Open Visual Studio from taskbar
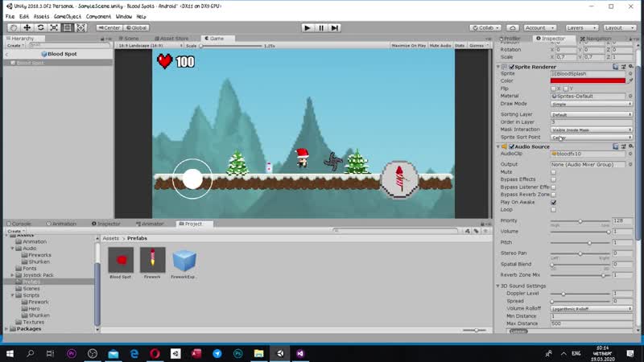Screen dimensions: 644x362 [x=300, y=353]
